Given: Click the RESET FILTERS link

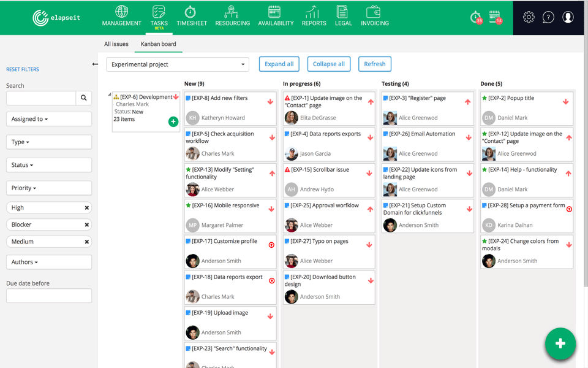Looking at the screenshot, I should tap(23, 69).
